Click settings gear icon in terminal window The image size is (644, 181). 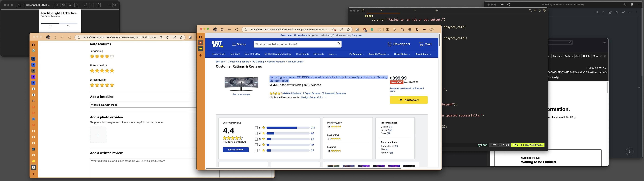coord(544,11)
